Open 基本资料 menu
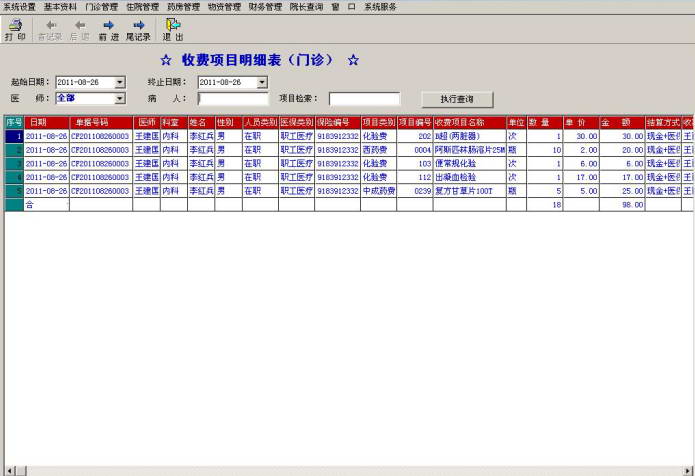The image size is (695, 476). point(60,7)
